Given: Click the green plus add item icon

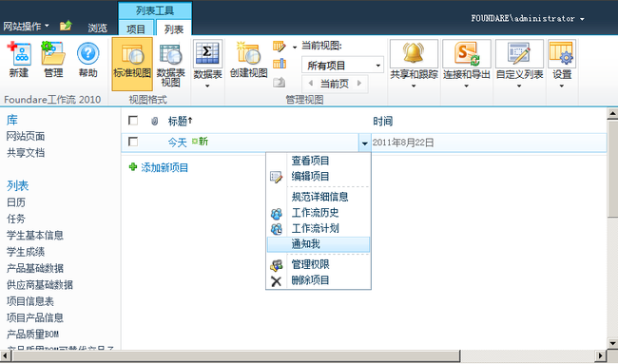Looking at the screenshot, I should 133,167.
